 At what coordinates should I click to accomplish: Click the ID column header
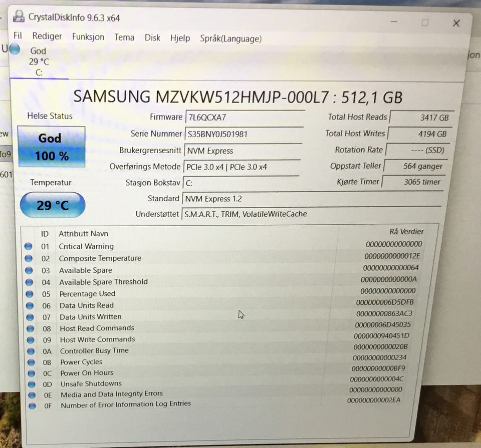click(x=45, y=233)
